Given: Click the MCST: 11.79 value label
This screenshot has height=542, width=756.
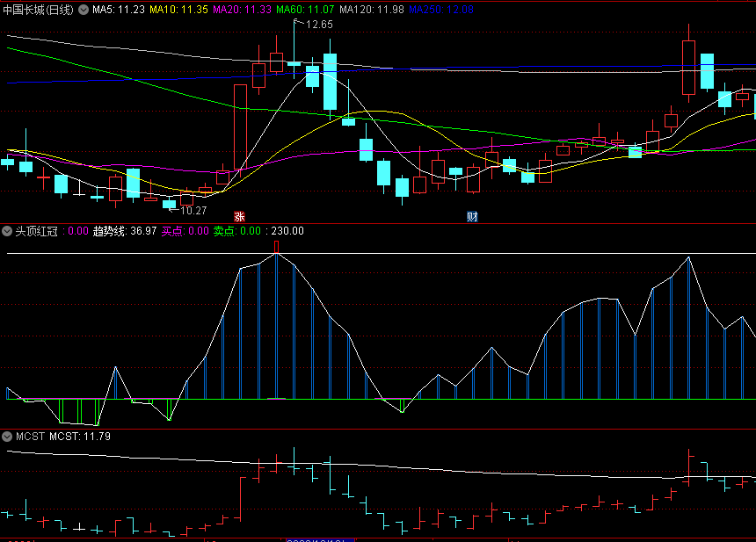Looking at the screenshot, I should 80,437.
